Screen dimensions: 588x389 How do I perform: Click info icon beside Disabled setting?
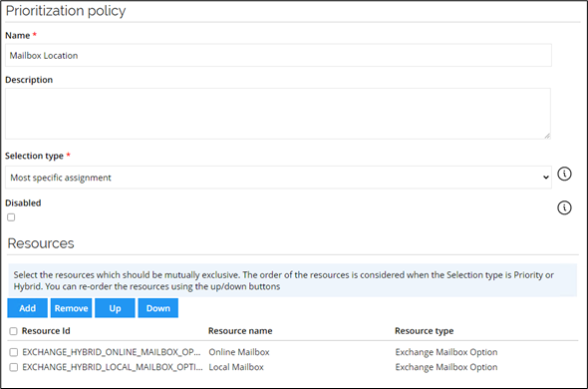[564, 207]
